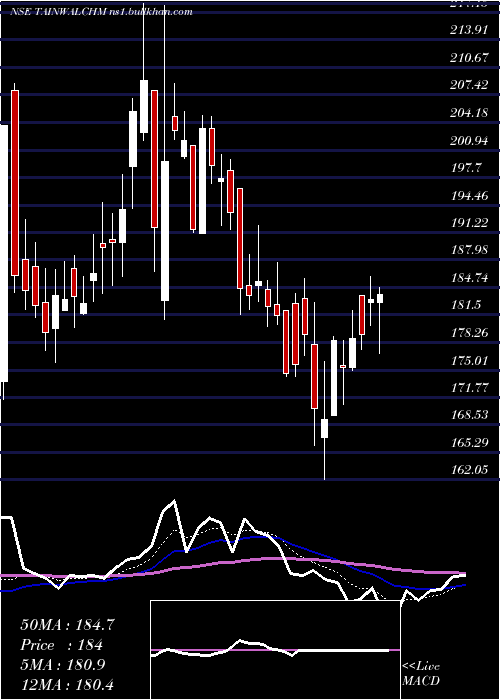The width and height of the screenshot is (500, 700).
Task: Click the <<Live MACD label
Action: (421, 674)
